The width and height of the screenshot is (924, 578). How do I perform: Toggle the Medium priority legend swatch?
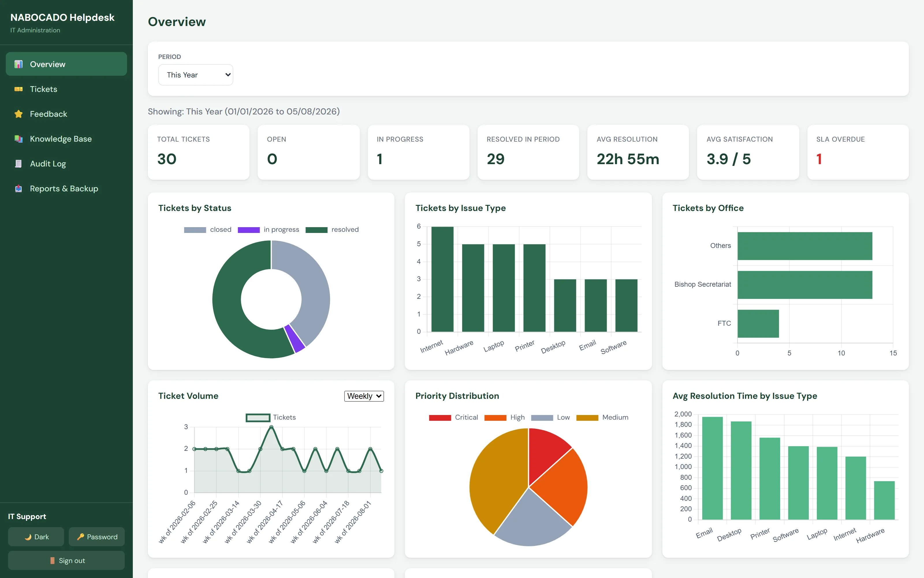[587, 417]
